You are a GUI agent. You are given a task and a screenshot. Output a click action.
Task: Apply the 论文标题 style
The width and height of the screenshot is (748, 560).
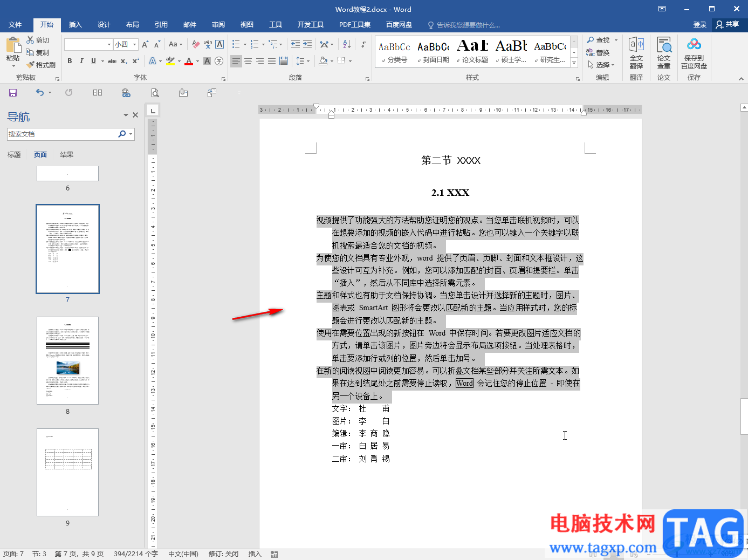[472, 52]
